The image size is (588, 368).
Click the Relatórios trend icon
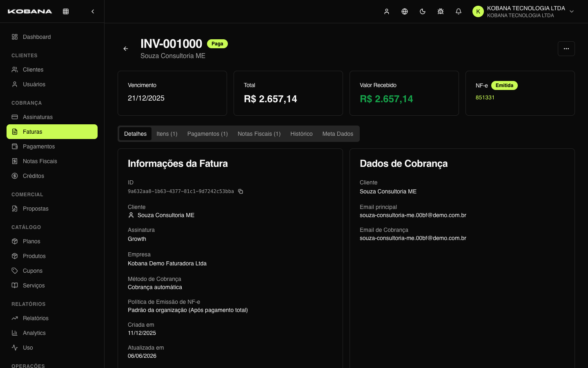[15, 318]
